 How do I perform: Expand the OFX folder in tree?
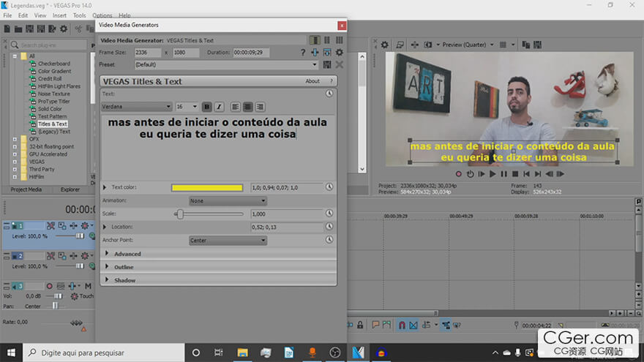[x=15, y=139]
